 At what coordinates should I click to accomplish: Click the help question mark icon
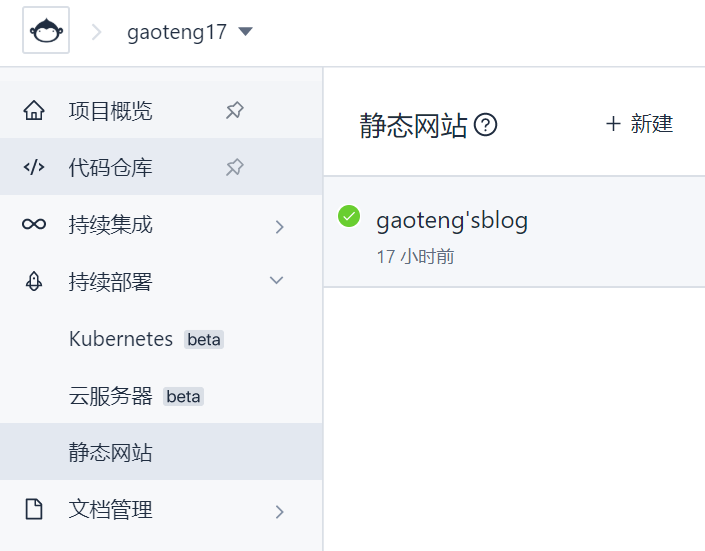coord(486,125)
